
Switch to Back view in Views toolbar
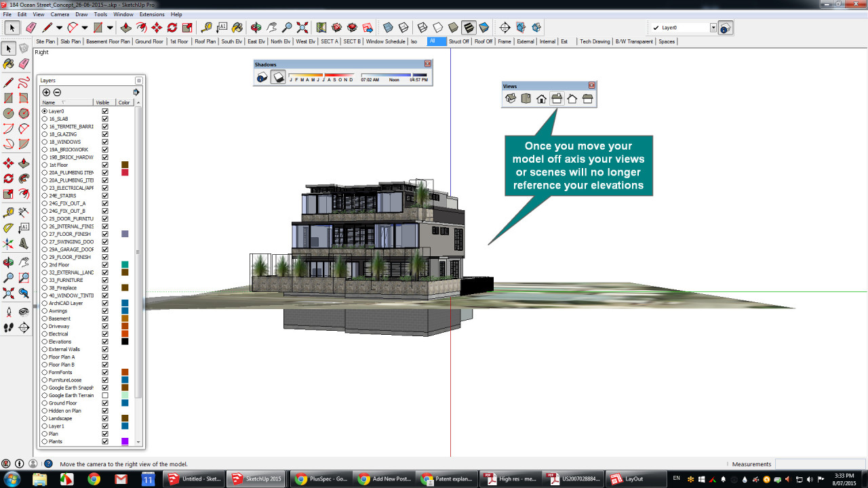click(x=572, y=99)
